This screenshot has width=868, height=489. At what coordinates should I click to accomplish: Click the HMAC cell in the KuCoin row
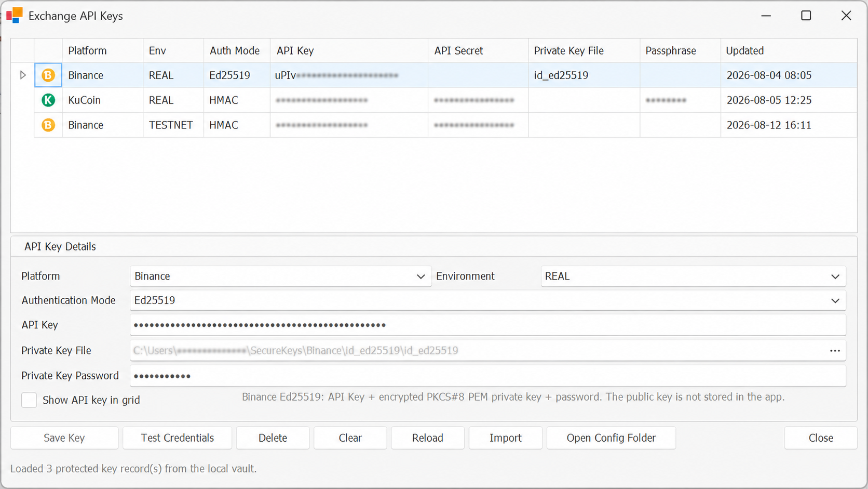pyautogui.click(x=237, y=100)
